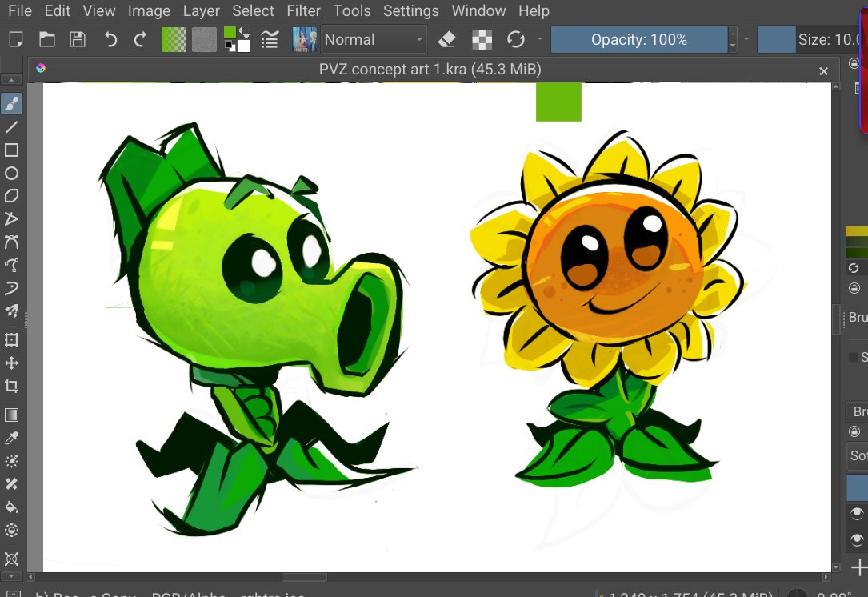Select the PVZ concept art 1.kra document tab
Screen dimensions: 868x597
(430, 70)
